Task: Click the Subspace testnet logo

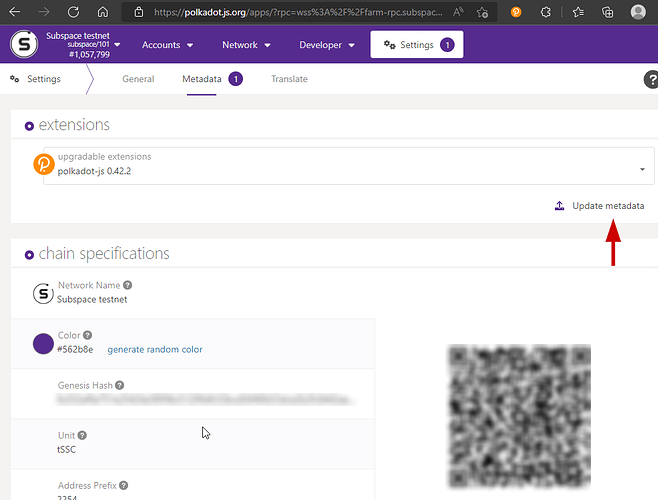Action: [25, 45]
